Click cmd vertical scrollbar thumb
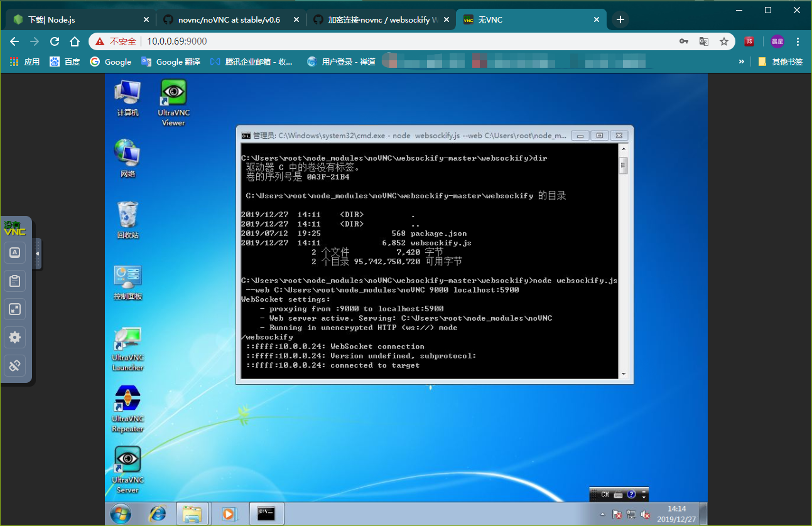 (624, 165)
